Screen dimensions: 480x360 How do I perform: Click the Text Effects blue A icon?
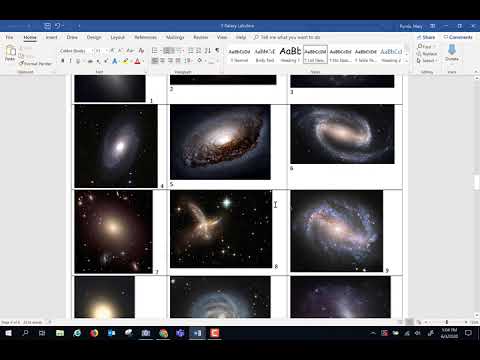tap(115, 61)
